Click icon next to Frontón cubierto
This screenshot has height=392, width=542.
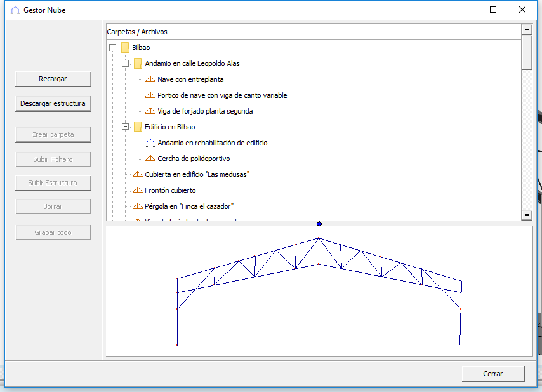[138, 190]
